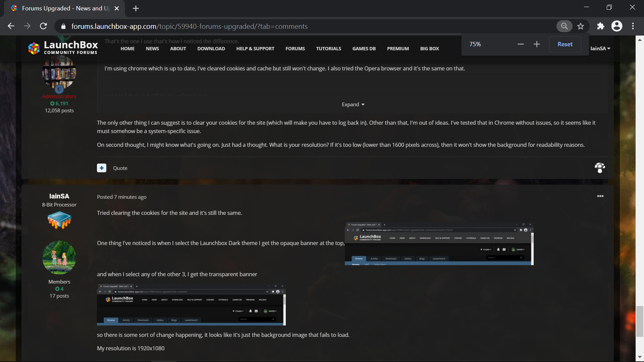
Task: Reset zoom level to default
Action: 565,44
